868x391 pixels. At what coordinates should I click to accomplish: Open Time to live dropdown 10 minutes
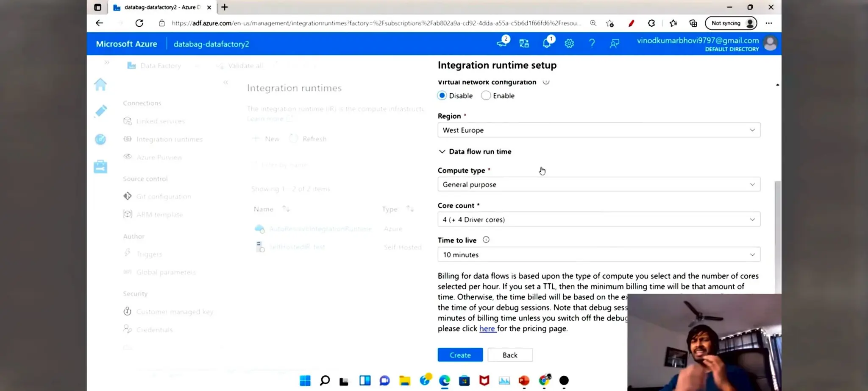coord(599,254)
